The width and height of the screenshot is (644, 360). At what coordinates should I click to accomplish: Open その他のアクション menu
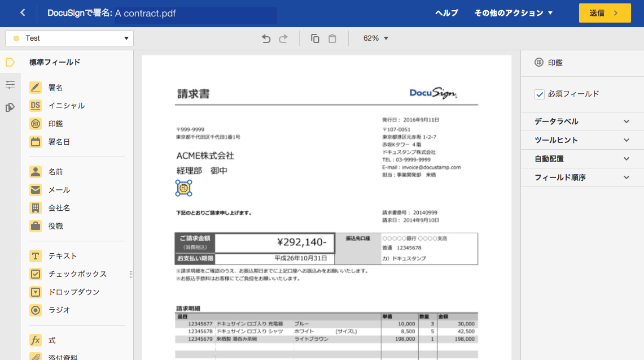point(514,13)
